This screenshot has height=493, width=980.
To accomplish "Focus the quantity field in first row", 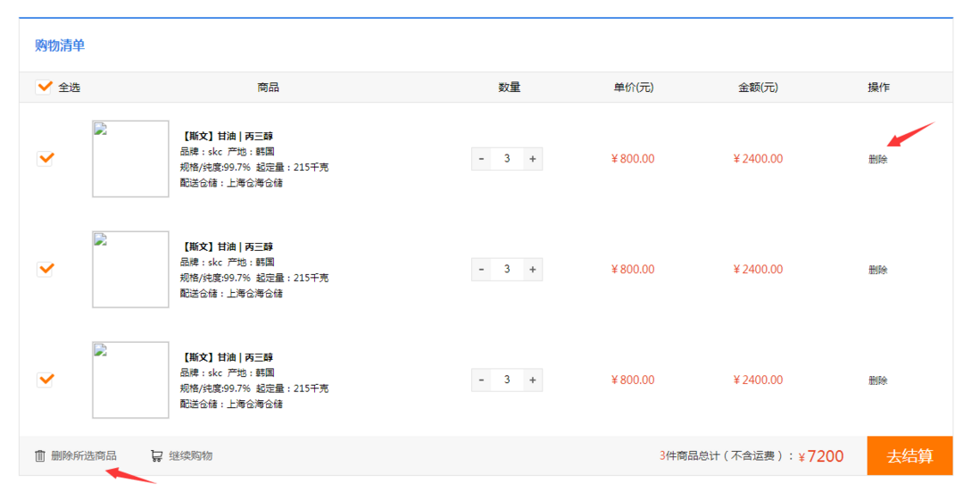I will pos(507,159).
